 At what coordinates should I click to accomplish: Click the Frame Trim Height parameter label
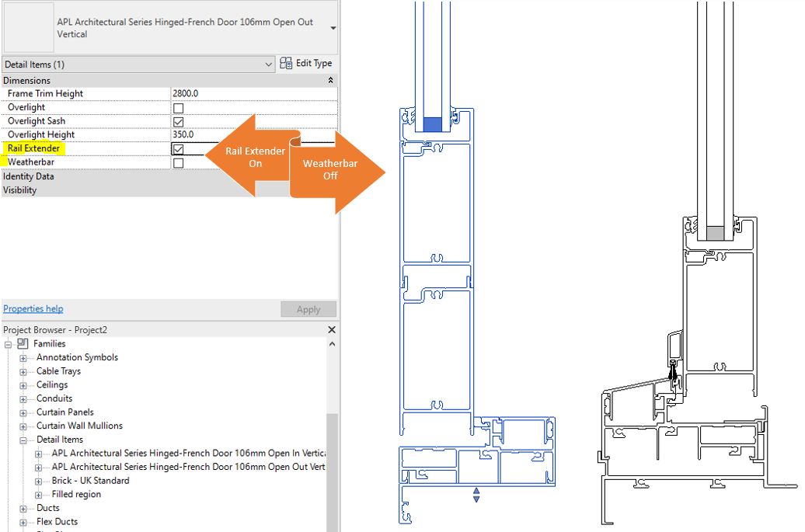click(45, 93)
